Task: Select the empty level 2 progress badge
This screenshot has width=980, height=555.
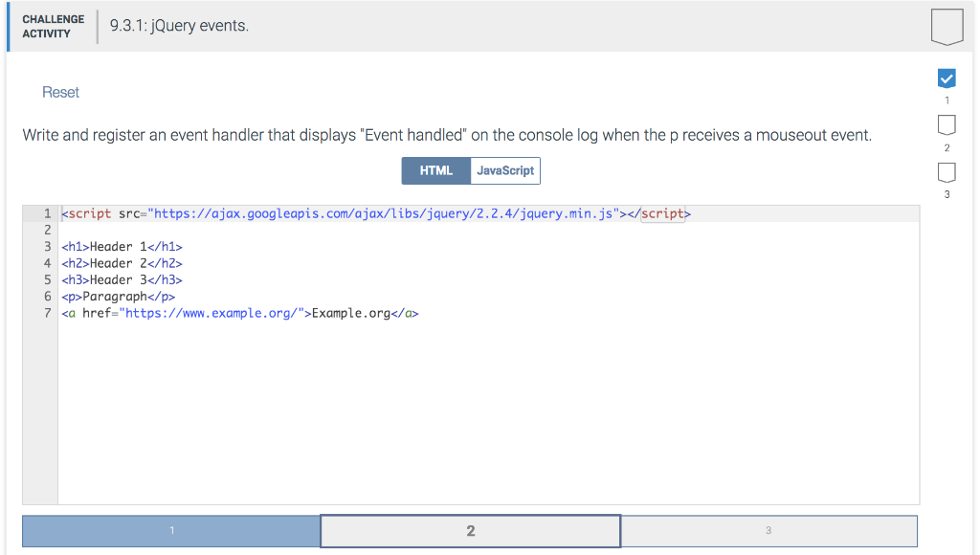Action: [x=947, y=125]
